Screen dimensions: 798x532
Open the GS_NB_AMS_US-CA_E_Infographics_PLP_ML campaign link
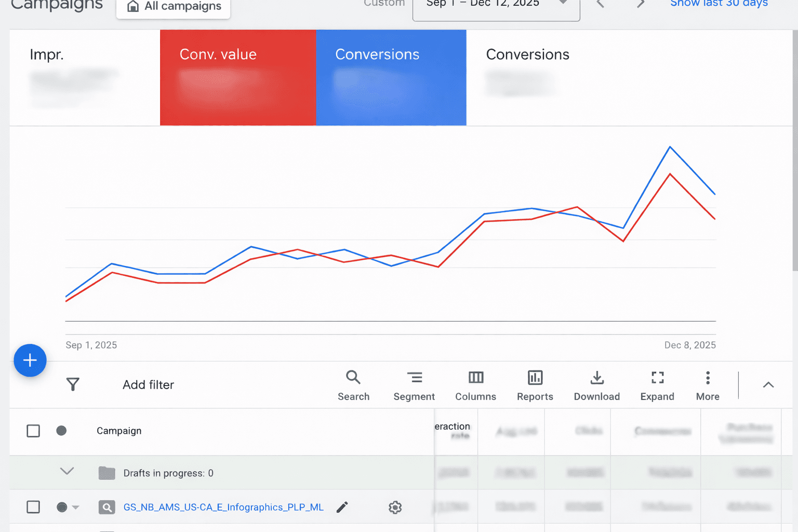(223, 507)
